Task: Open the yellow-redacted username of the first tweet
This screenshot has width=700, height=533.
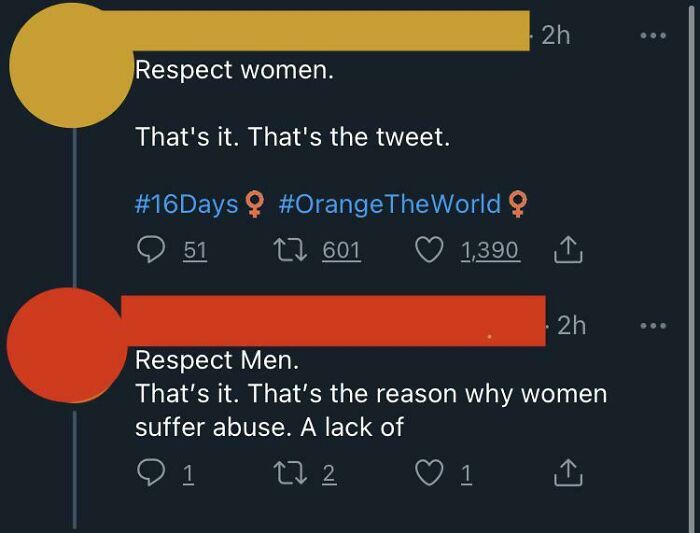Action: (x=331, y=31)
